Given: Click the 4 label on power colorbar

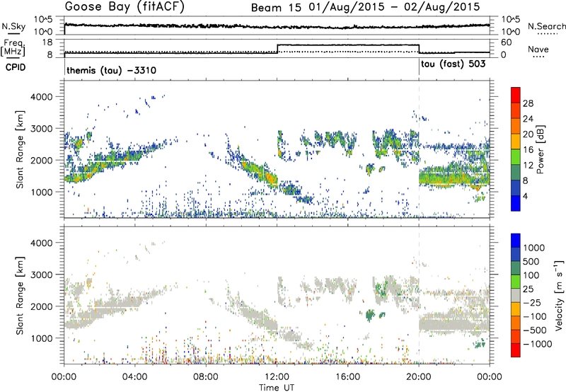Looking at the screenshot, I should pyautogui.click(x=525, y=196).
